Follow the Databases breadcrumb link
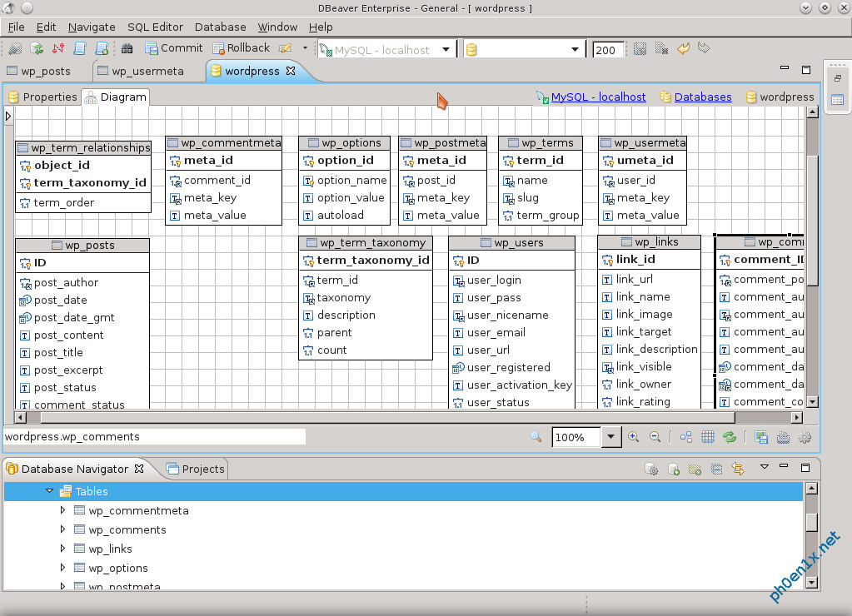Viewport: 852px width, 616px height. [x=703, y=97]
